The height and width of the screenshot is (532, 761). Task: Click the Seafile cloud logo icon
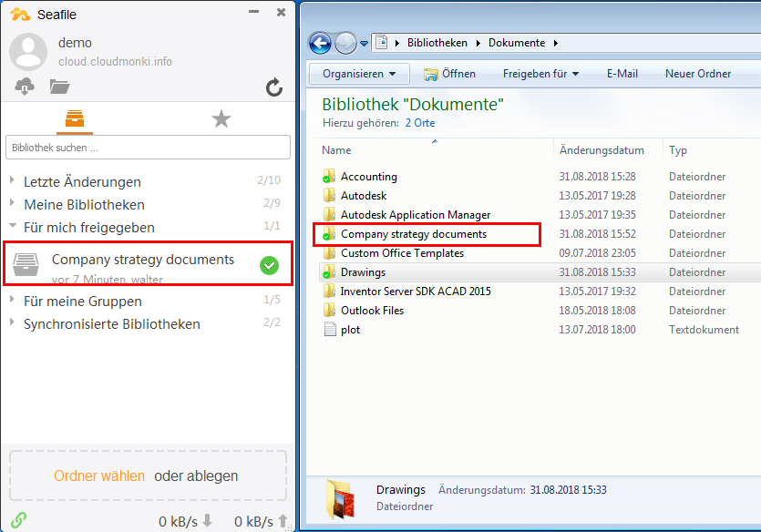click(x=20, y=14)
